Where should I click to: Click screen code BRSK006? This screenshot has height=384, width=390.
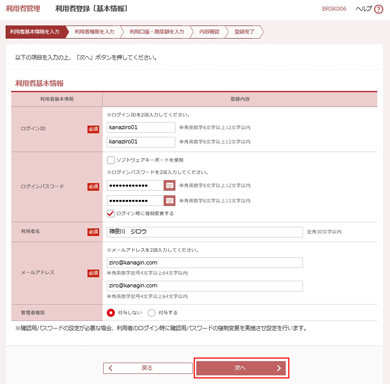[334, 9]
